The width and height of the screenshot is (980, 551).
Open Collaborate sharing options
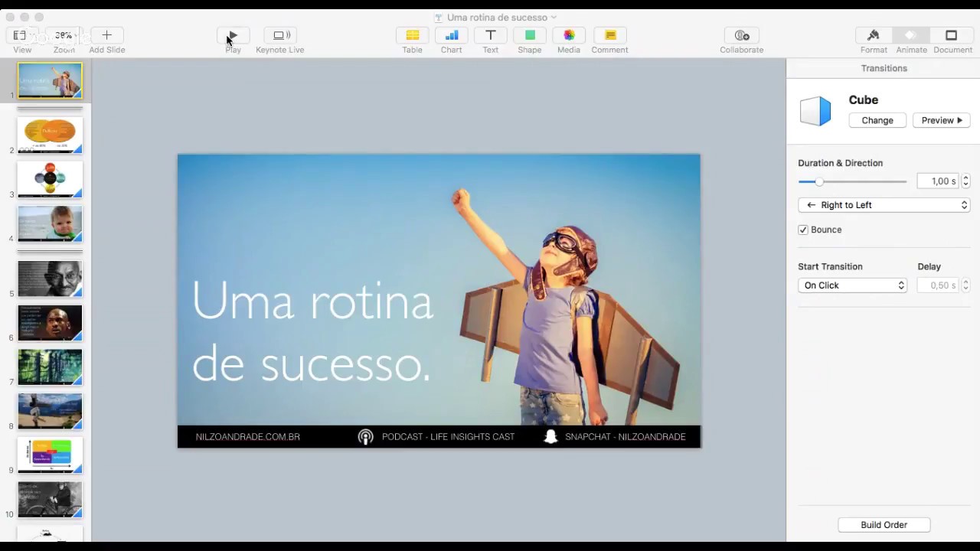pyautogui.click(x=742, y=35)
